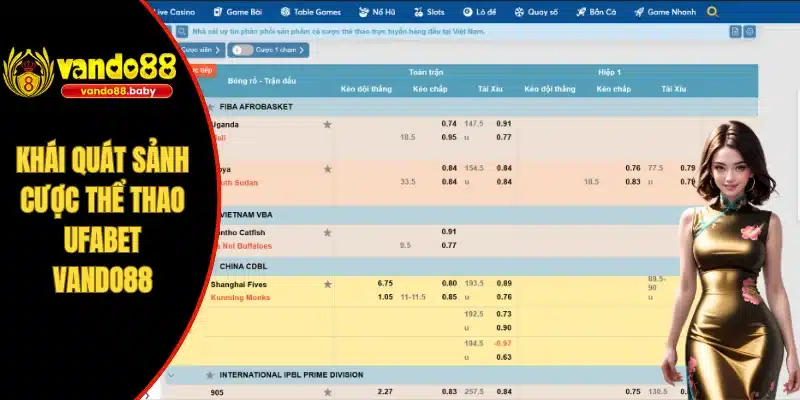800x400 pixels.
Task: Click the FIBA AFROBASKET league header
Action: pos(256,107)
